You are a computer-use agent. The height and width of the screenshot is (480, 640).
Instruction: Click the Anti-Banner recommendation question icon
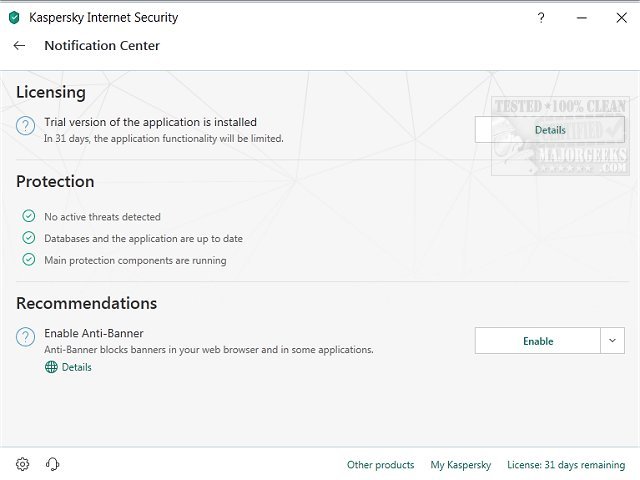pyautogui.click(x=25, y=339)
